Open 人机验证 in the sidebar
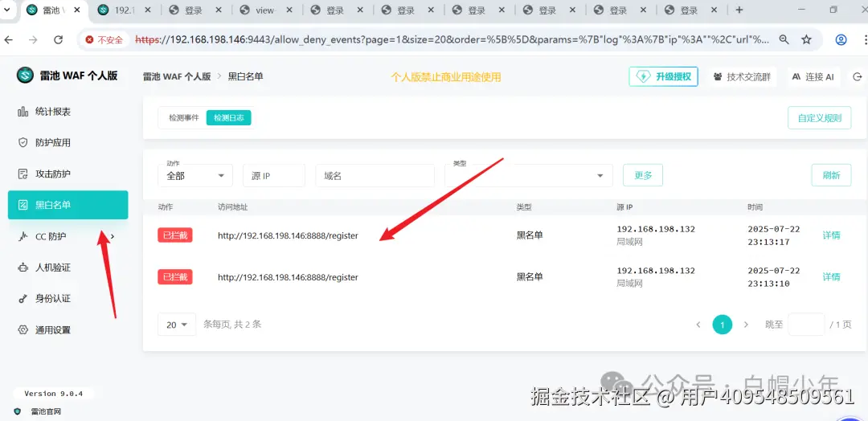 [x=52, y=268]
